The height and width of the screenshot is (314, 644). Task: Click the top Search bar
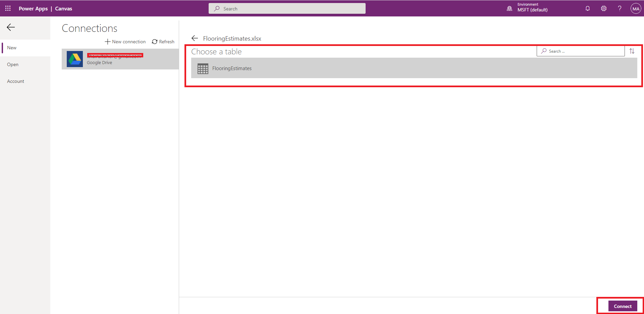tap(287, 9)
